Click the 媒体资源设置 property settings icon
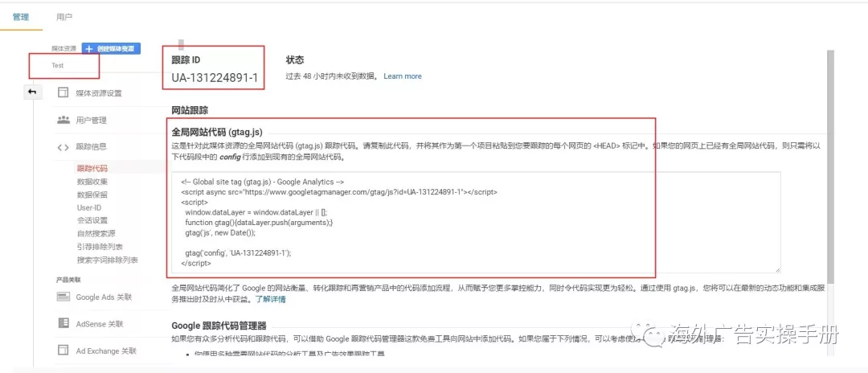Image resolution: width=868 pixels, height=373 pixels. tap(63, 92)
